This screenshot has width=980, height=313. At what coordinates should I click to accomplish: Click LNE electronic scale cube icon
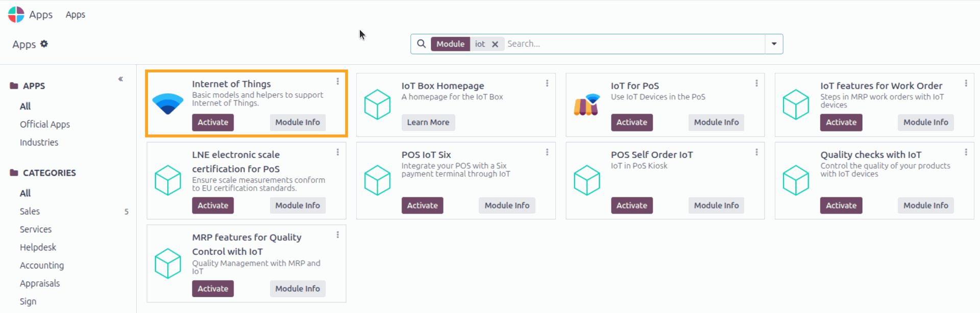click(168, 180)
